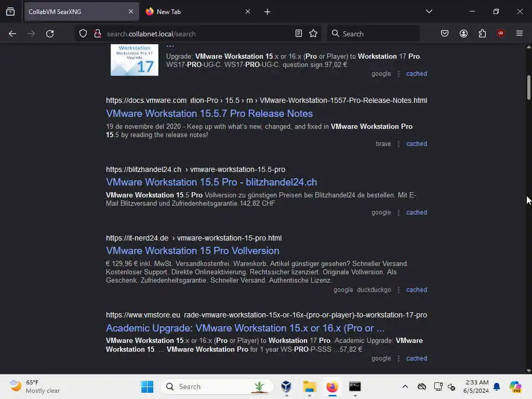This screenshot has height=399, width=532.
Task: Toggle reader view icon
Action: click(x=299, y=34)
